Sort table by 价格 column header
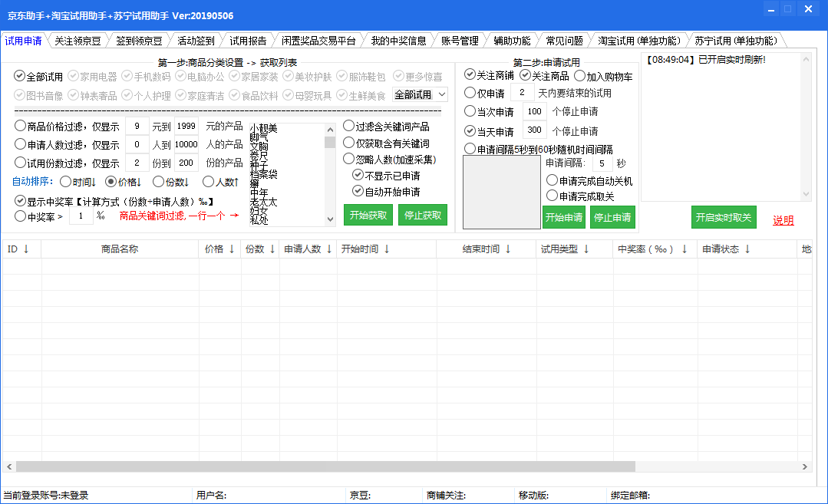Viewport: 828px width, 504px height. coord(219,249)
